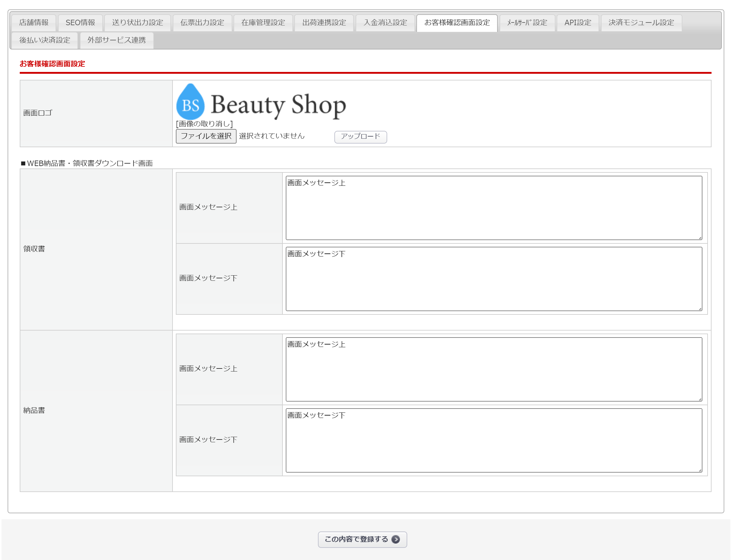Screen dimensions: 734x560
Task: Switch to the 入金消込設定 tab
Action: (x=385, y=23)
